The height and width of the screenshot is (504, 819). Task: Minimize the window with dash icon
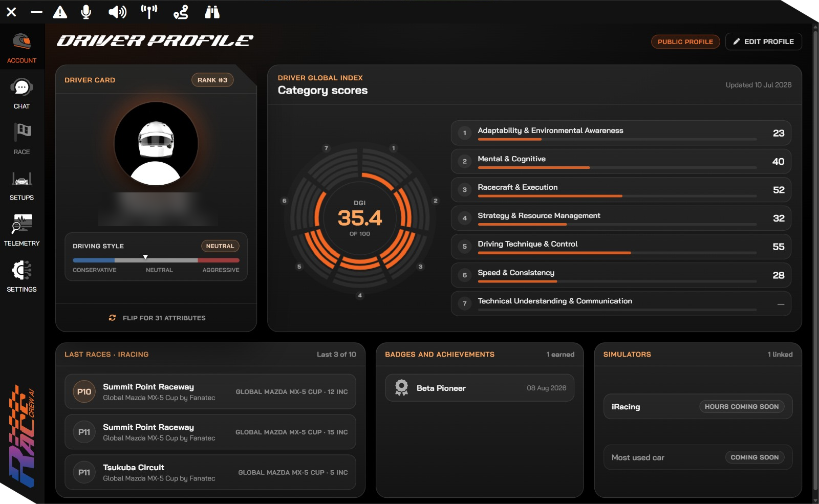[x=36, y=12]
